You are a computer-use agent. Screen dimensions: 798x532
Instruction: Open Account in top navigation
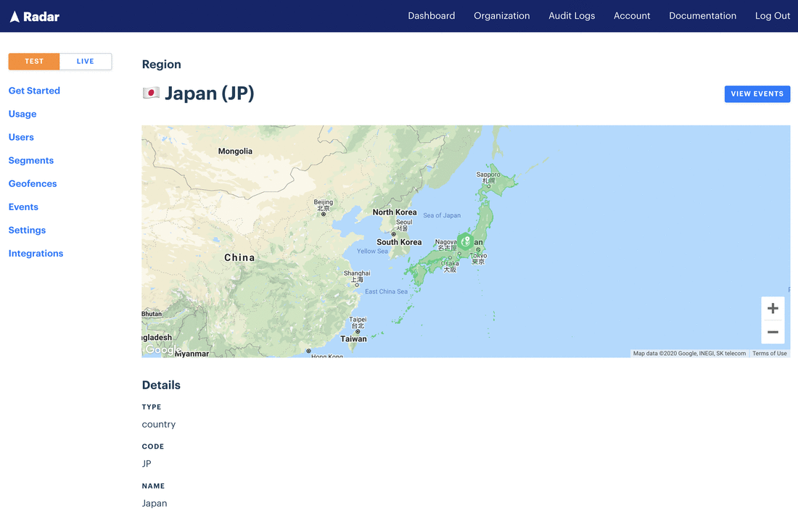632,16
